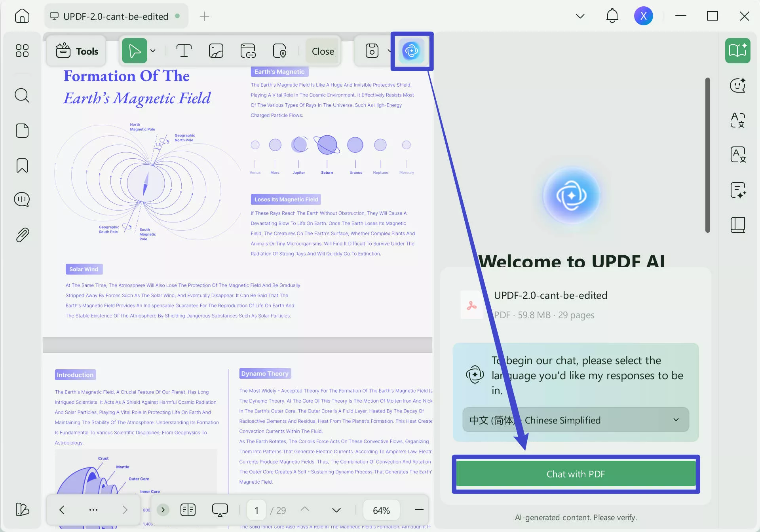Open the image insertion tool
Viewport: 760px width, 532px height.
[x=217, y=51]
